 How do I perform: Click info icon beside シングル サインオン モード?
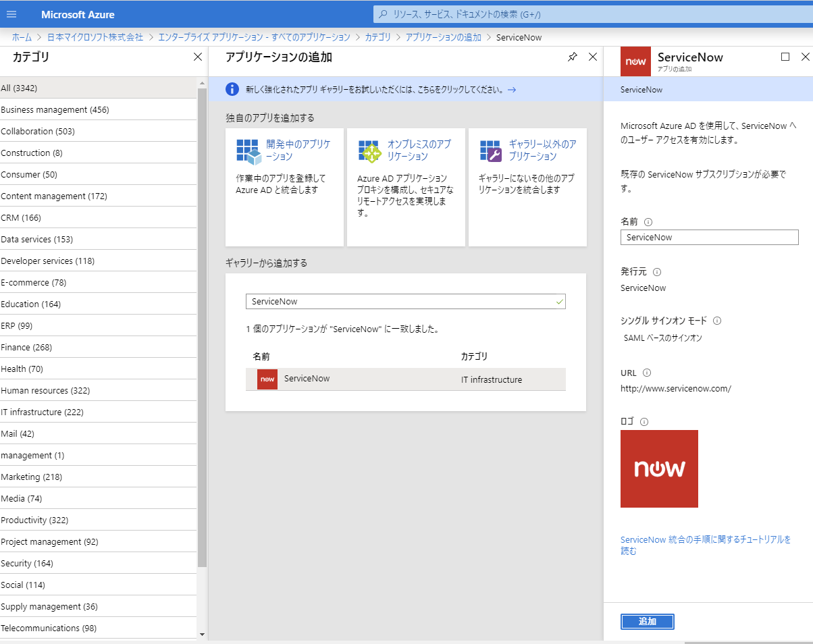pyautogui.click(x=717, y=321)
